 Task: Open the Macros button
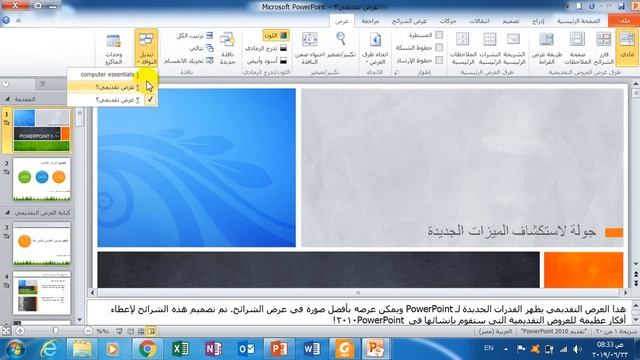[x=113, y=48]
